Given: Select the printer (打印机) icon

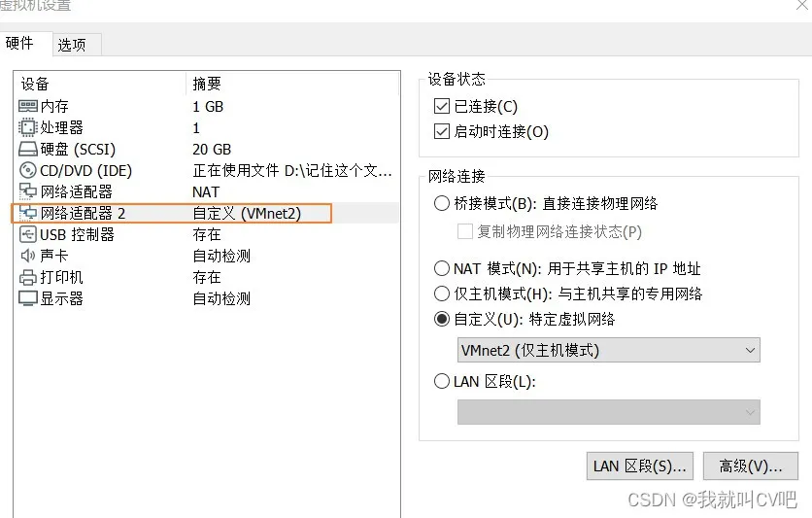Looking at the screenshot, I should pos(28,277).
